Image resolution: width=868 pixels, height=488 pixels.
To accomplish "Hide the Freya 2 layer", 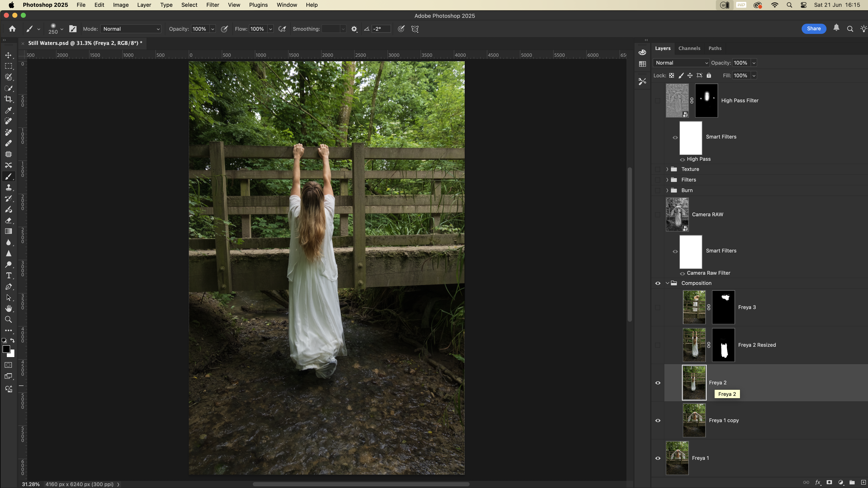I will (x=658, y=383).
